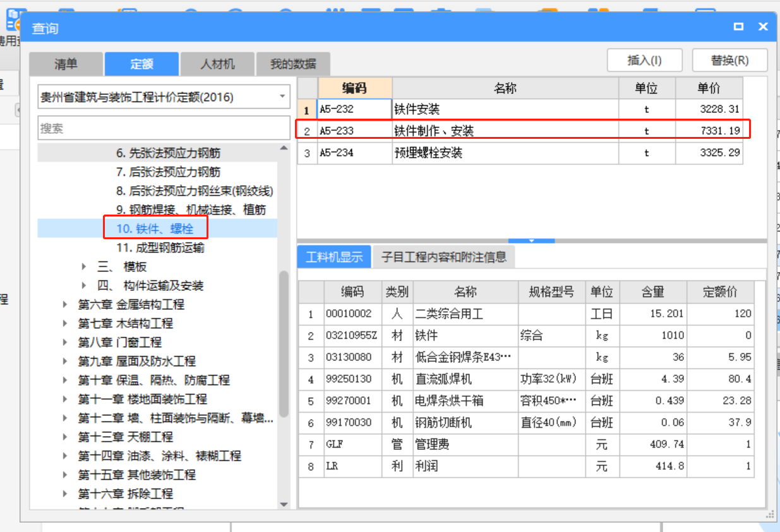Select the 管理费 row
The image size is (780, 532).
click(x=526, y=444)
